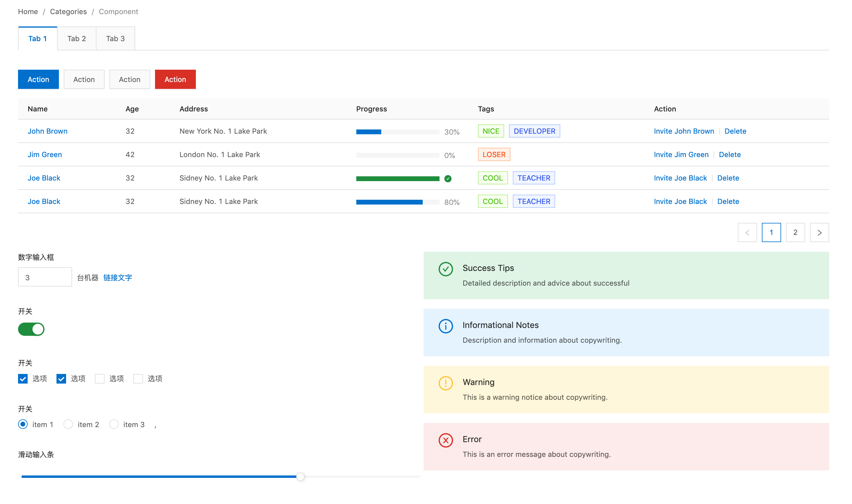The width and height of the screenshot is (852, 504).
Task: Click Invite Jim Green link
Action: point(681,154)
